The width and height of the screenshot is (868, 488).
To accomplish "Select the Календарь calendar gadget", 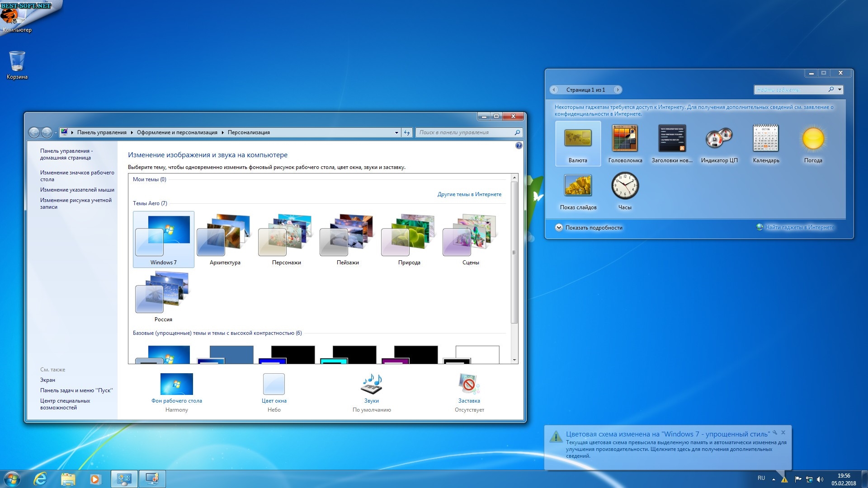I will pos(766,138).
